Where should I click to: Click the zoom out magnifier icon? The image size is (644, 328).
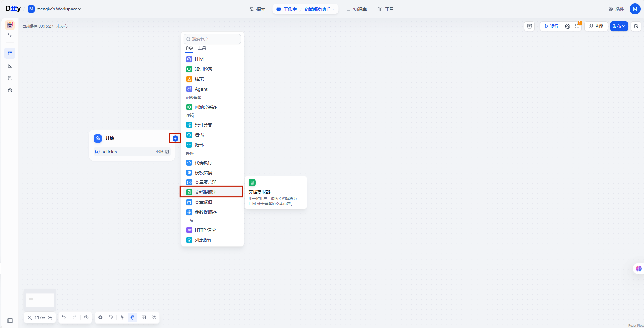[x=30, y=318]
